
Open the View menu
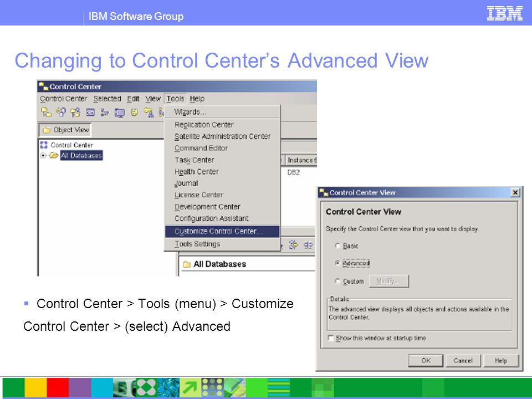point(153,99)
